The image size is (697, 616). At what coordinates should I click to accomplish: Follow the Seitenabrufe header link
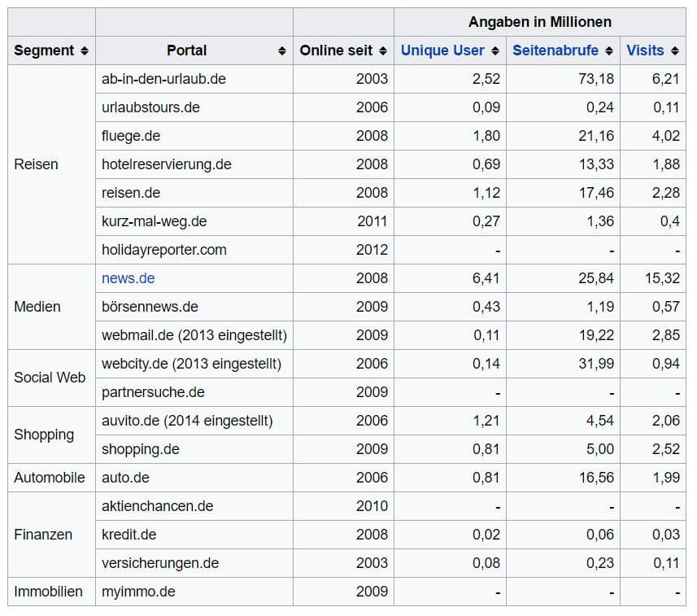[x=555, y=50]
